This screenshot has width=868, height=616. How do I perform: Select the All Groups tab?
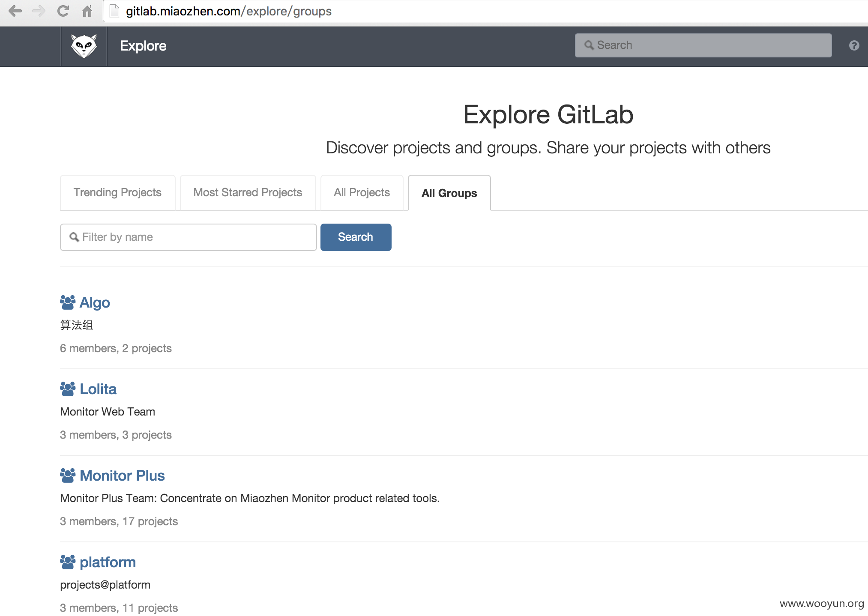[x=449, y=193]
